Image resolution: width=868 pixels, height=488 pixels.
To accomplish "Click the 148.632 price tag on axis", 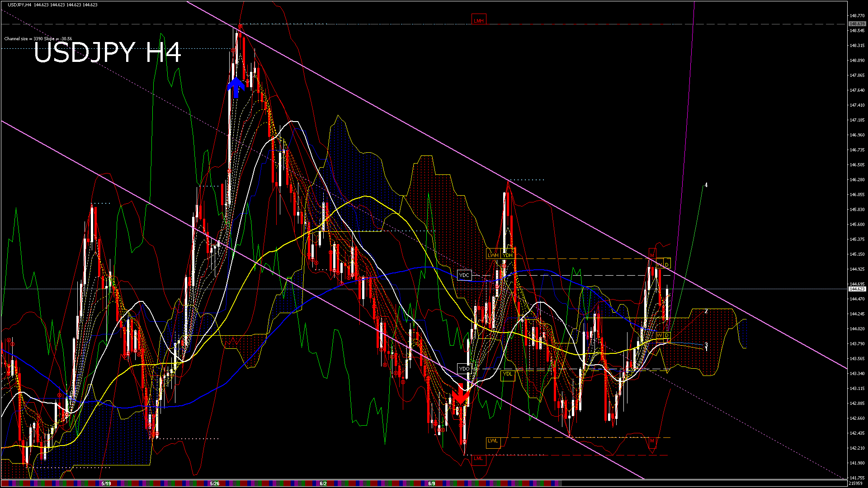I will pyautogui.click(x=857, y=24).
